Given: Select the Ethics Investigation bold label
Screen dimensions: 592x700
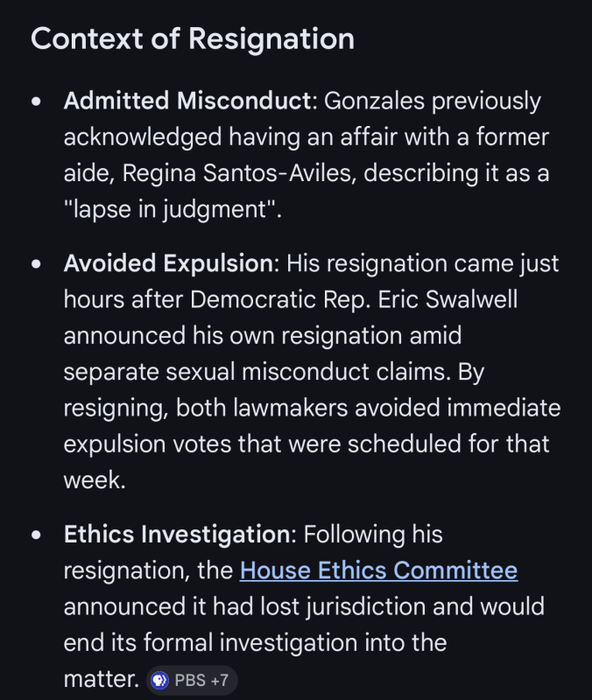Looking at the screenshot, I should click(x=178, y=534).
